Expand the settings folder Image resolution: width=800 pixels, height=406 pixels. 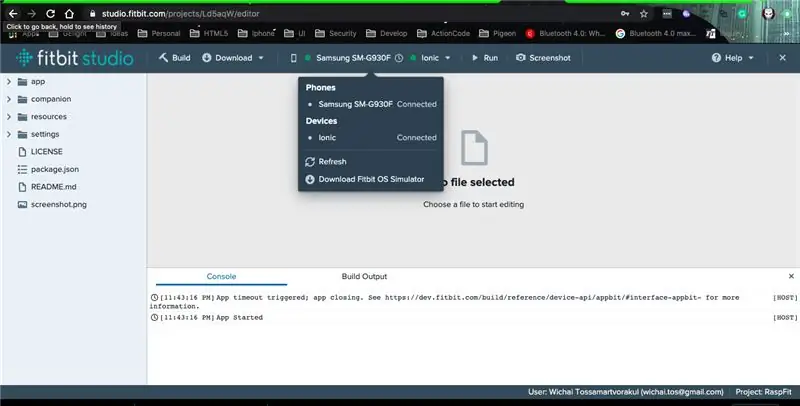(9, 134)
